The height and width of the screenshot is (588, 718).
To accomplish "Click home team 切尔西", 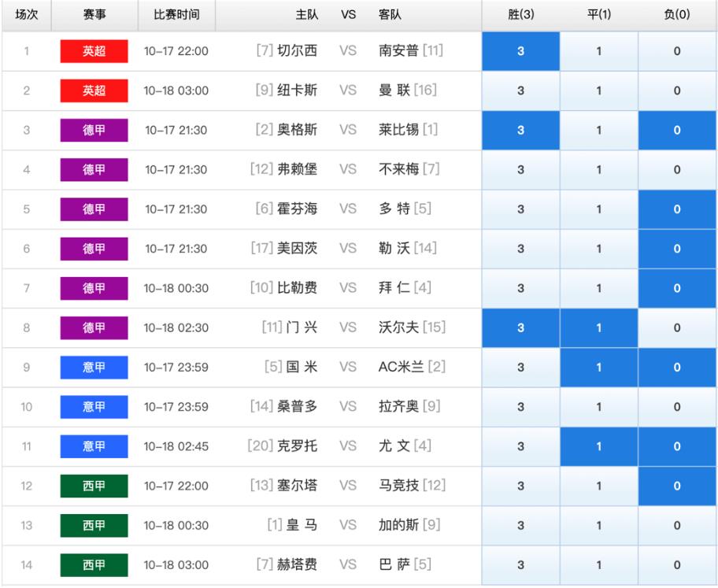I will pos(297,50).
